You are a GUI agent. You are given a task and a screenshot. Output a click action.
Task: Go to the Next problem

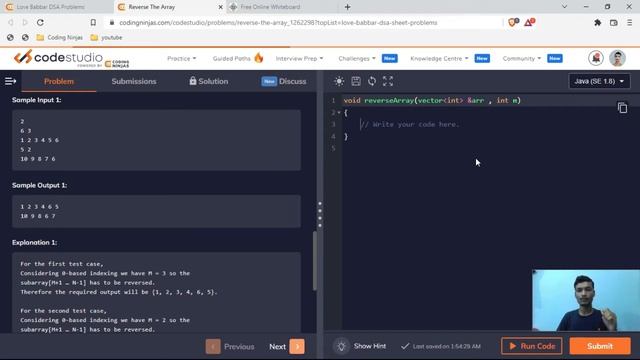[x=287, y=347]
